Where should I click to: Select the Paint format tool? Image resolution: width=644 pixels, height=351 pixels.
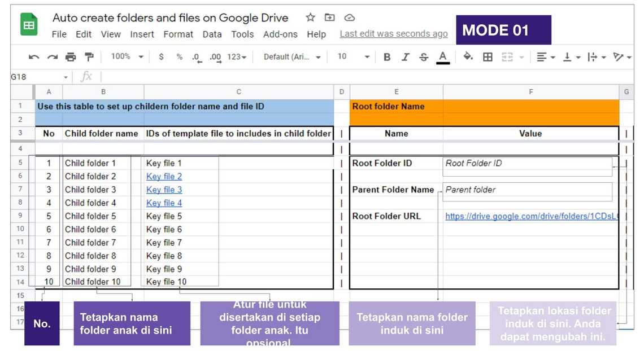[x=89, y=57]
